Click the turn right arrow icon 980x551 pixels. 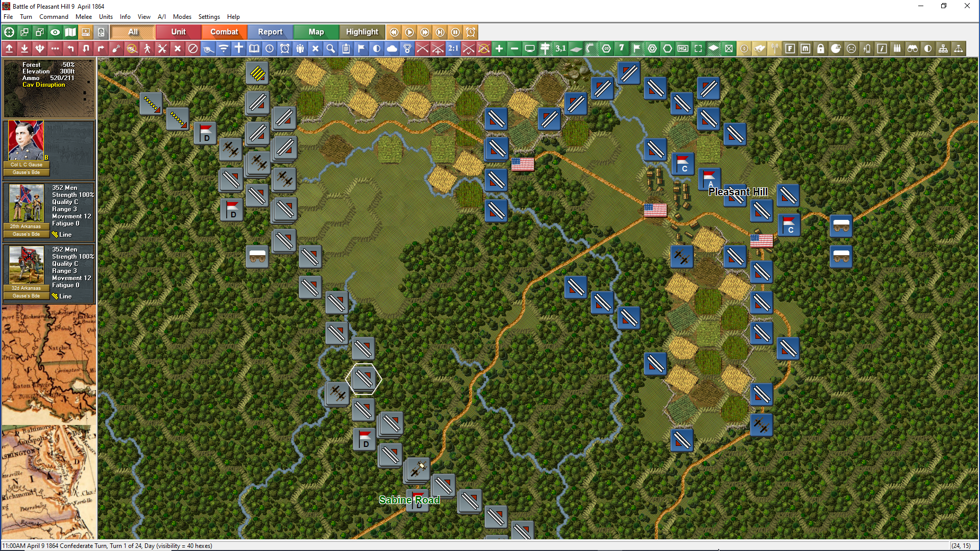click(x=101, y=48)
